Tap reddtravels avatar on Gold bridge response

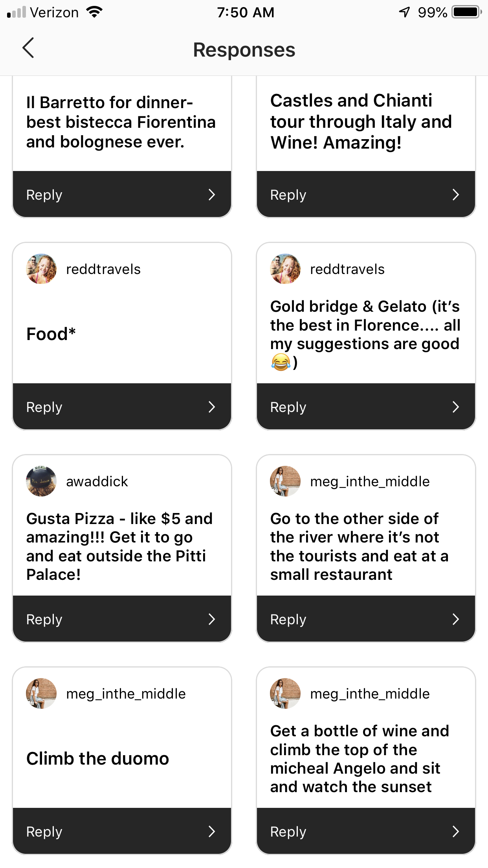[x=285, y=269]
